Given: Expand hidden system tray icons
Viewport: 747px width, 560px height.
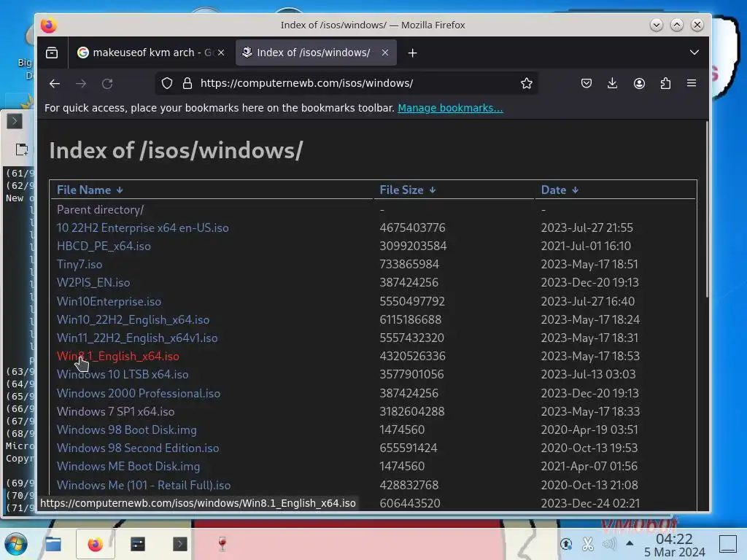Looking at the screenshot, I should click(630, 543).
